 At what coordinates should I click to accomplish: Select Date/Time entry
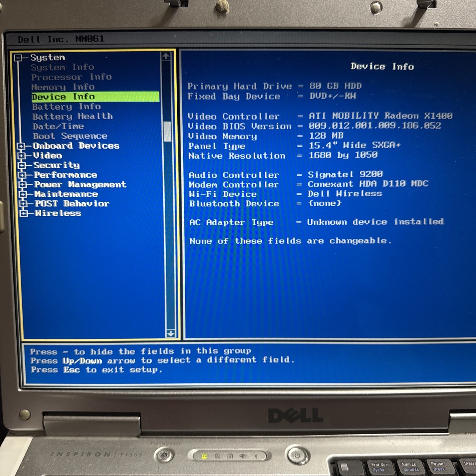58,126
